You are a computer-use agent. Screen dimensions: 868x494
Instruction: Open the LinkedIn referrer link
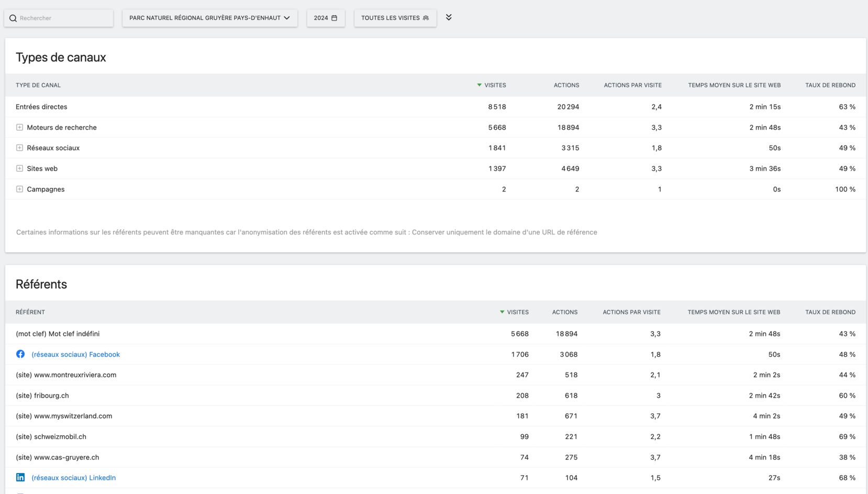[x=73, y=478]
